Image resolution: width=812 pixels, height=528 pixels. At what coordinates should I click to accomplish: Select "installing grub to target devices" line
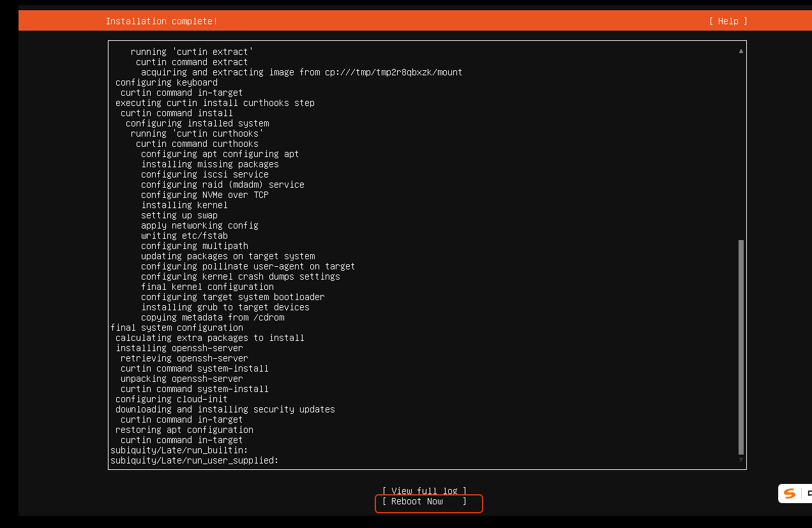click(x=225, y=307)
